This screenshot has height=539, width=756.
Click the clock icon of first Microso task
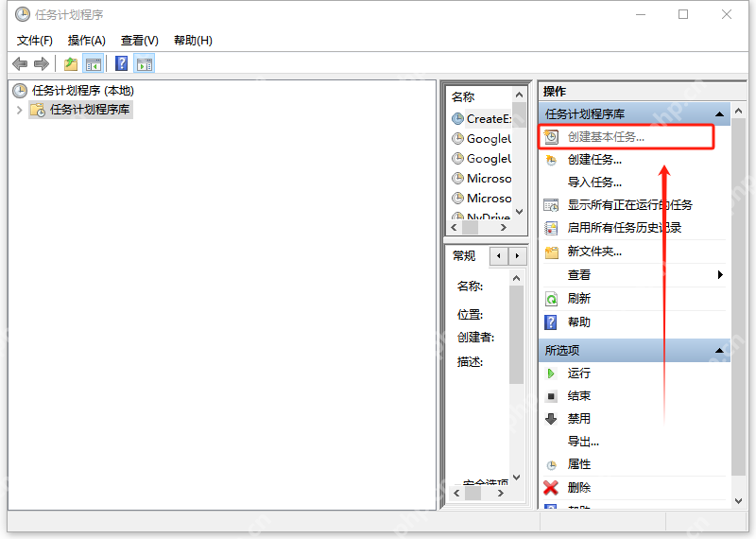pyautogui.click(x=457, y=179)
